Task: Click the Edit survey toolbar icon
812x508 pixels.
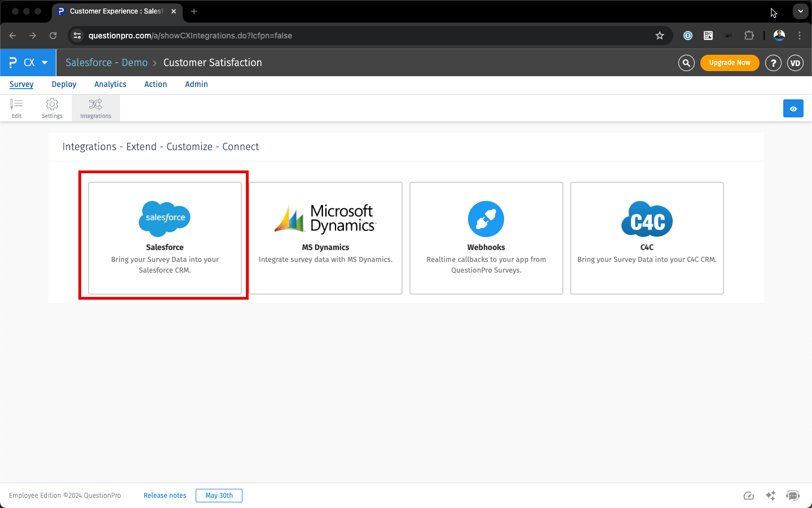Action: click(x=17, y=108)
